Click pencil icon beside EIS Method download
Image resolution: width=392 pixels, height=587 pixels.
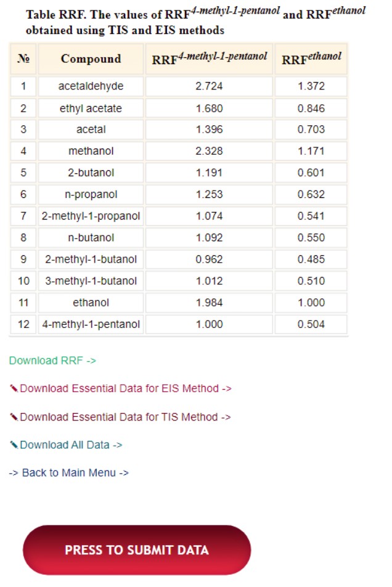coord(14,388)
